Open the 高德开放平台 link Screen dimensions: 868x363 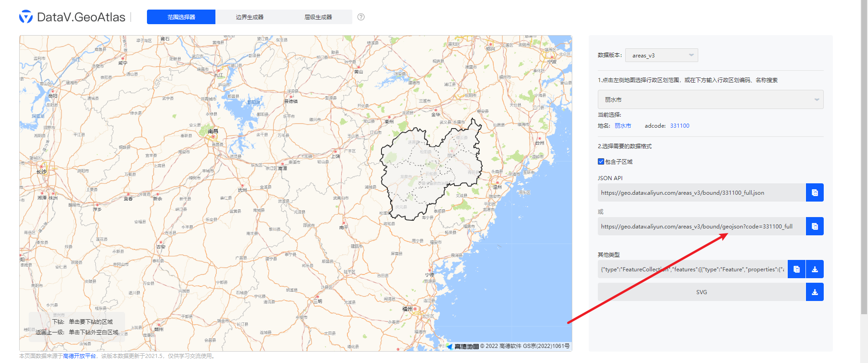79,356
